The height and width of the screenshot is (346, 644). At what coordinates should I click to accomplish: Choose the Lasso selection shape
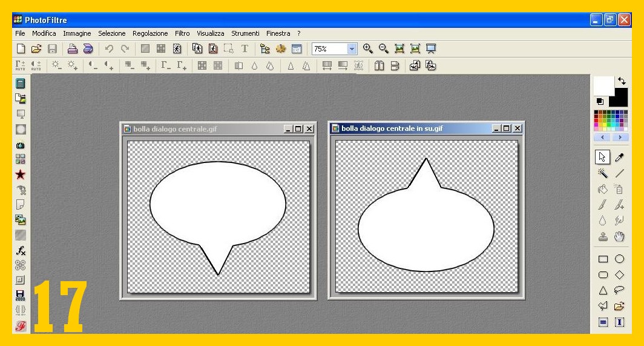click(x=619, y=290)
